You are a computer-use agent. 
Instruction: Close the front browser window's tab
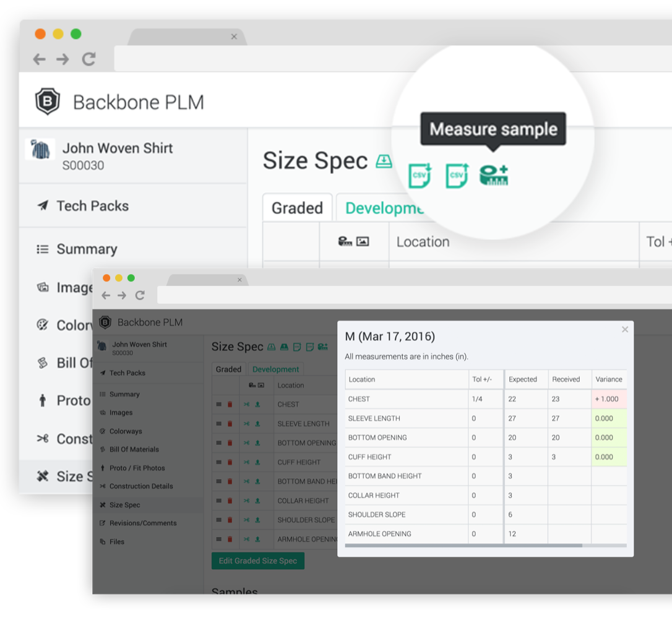[x=239, y=280]
